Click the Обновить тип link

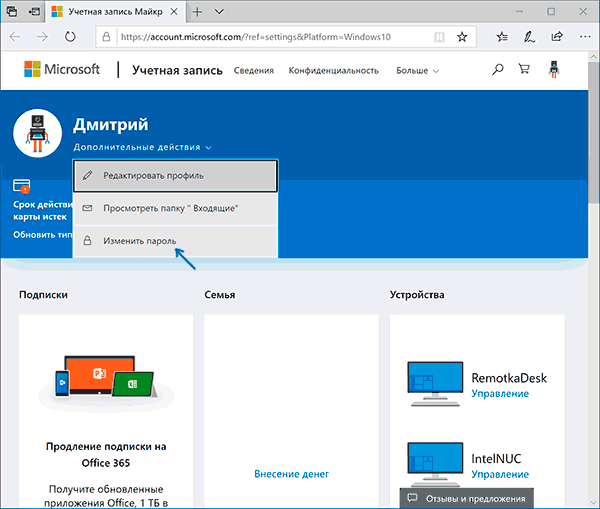coord(43,235)
